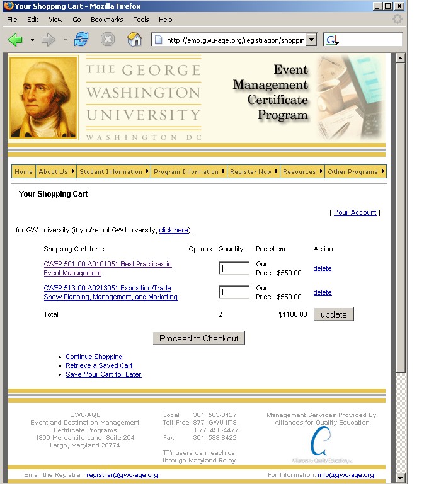Open CWEP 501-00 Best Practices course link

(x=108, y=268)
